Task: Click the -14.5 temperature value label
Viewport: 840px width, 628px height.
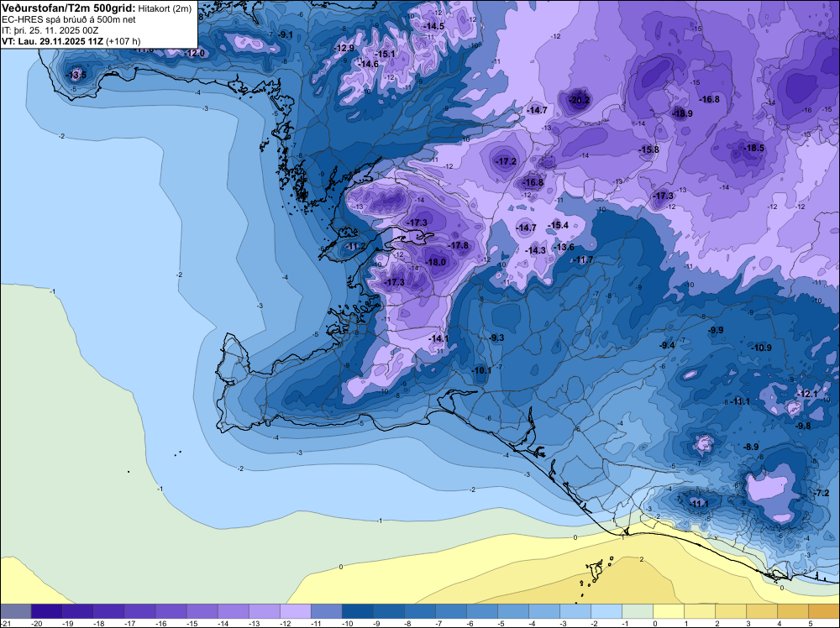Action: 434,26
